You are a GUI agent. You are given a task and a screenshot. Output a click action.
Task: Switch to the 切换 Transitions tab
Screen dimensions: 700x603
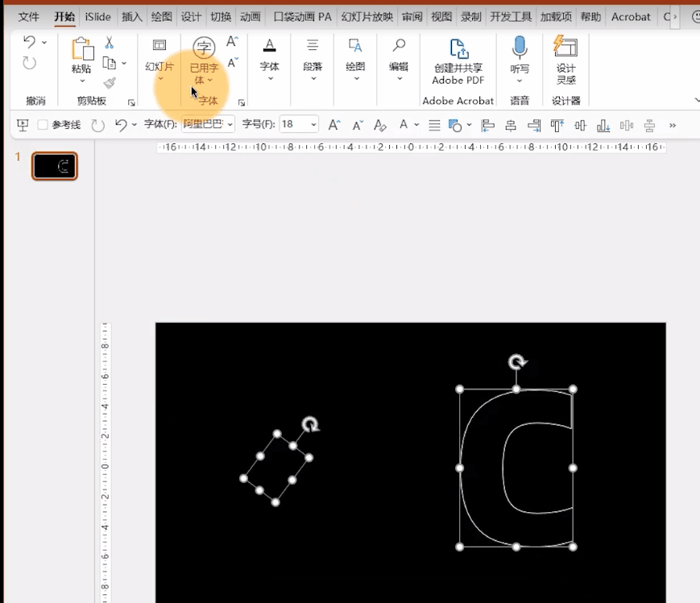tap(221, 17)
